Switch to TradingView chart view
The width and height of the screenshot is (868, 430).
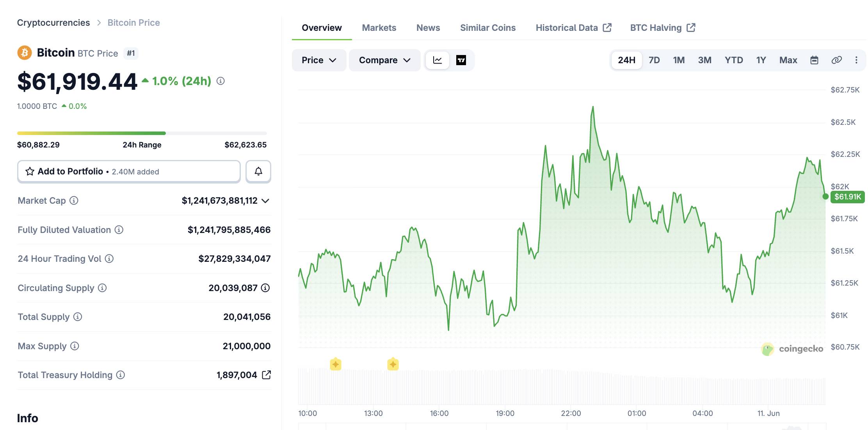(461, 60)
